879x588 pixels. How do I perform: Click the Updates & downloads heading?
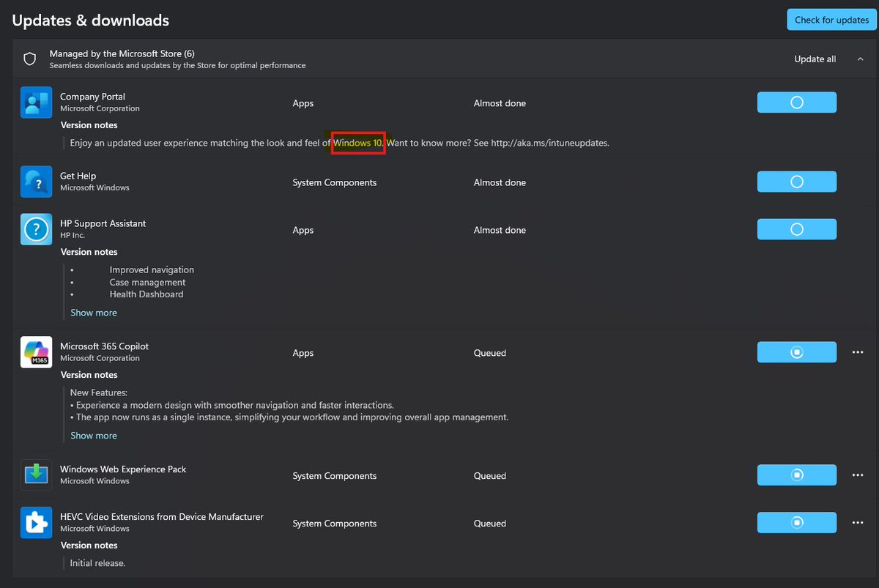90,21
